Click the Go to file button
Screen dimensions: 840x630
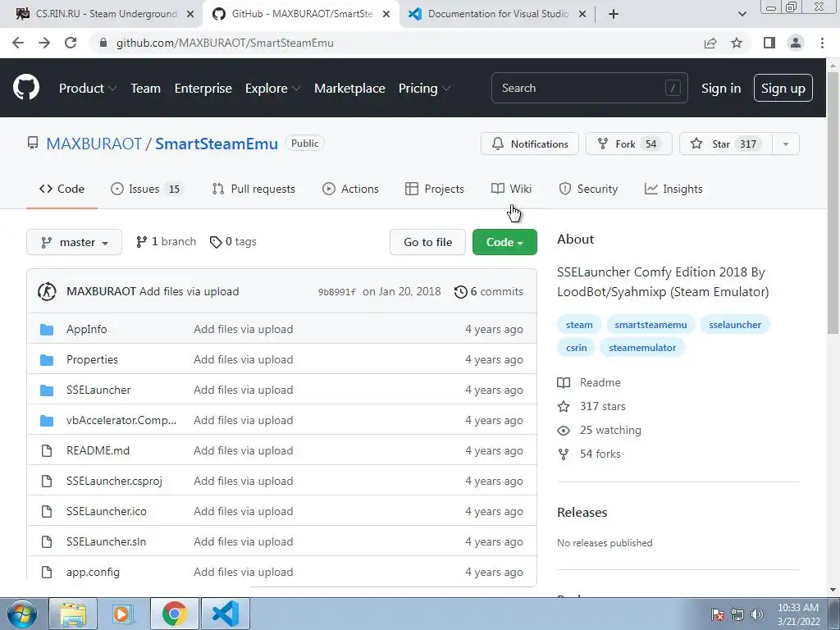tap(427, 242)
